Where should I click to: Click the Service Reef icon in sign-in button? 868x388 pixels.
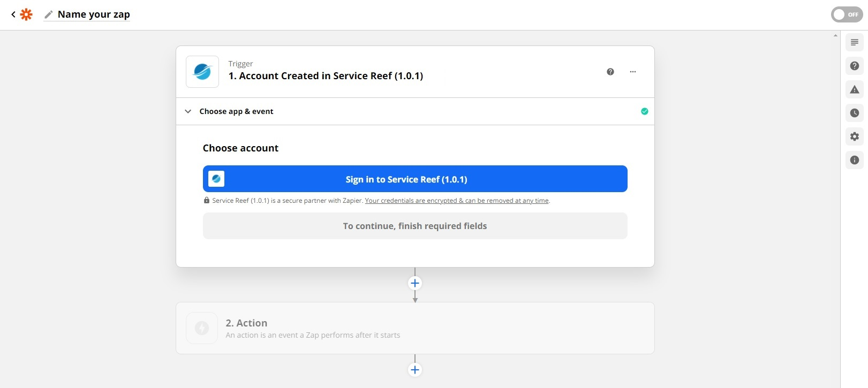pos(216,179)
